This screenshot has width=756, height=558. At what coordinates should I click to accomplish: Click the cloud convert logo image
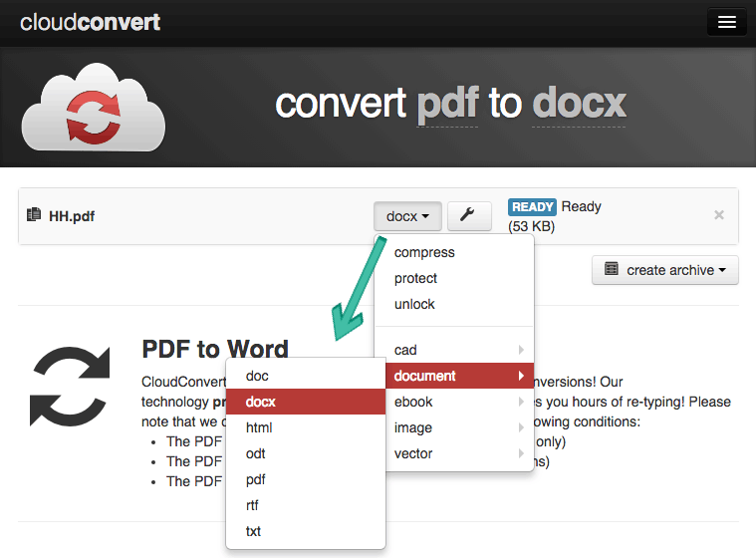[94, 107]
